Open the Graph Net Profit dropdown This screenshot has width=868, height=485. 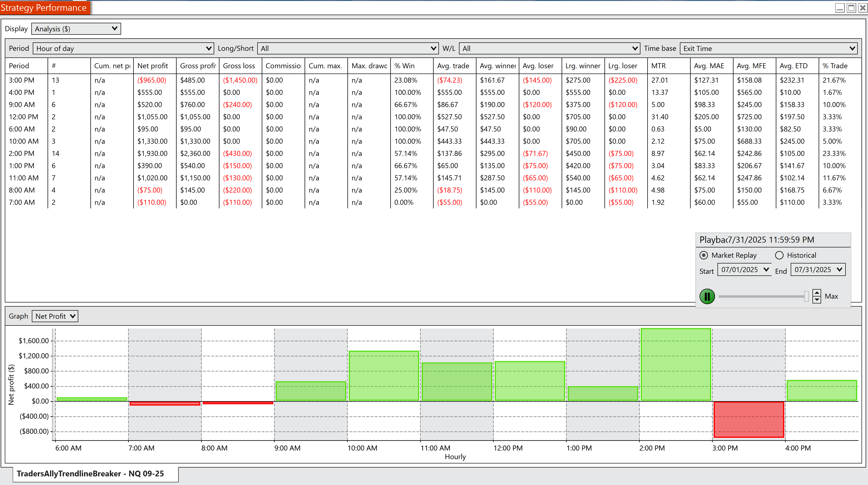pyautogui.click(x=55, y=316)
